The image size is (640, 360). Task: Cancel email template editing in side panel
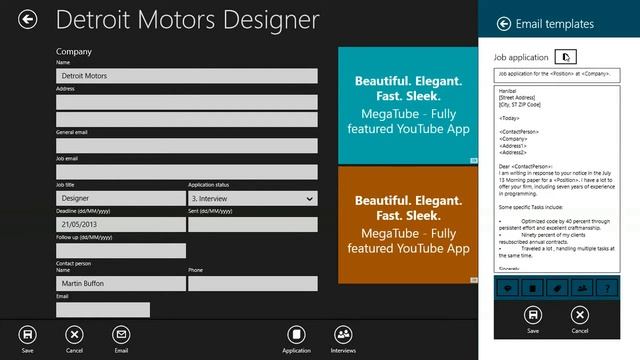pyautogui.click(x=580, y=315)
